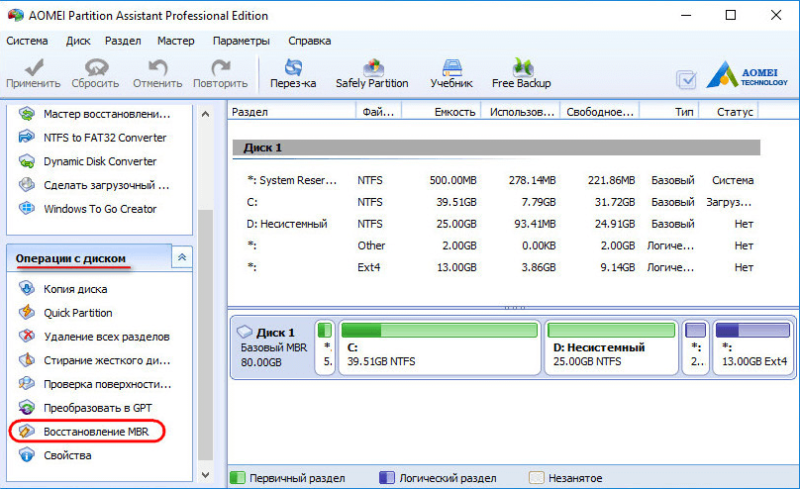Screen dimensions: 800x489
Task: Select Копия диска operation
Action: [63, 289]
